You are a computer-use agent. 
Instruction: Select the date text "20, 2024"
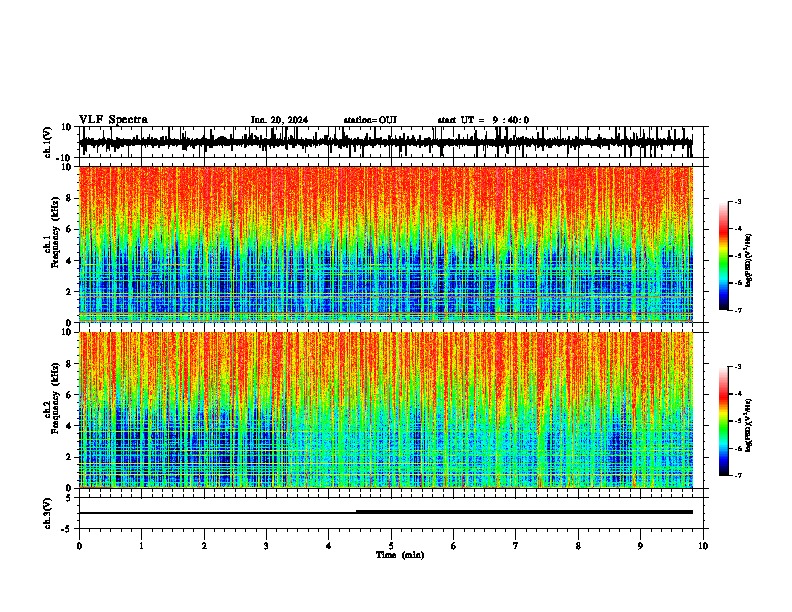[x=288, y=120]
